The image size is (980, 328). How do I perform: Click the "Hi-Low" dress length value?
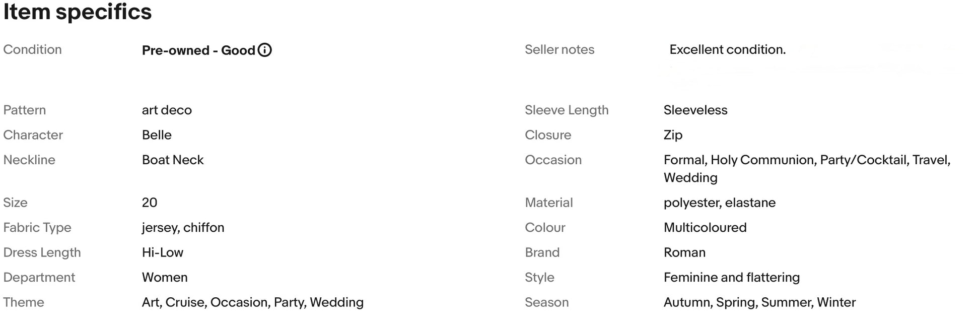(163, 252)
